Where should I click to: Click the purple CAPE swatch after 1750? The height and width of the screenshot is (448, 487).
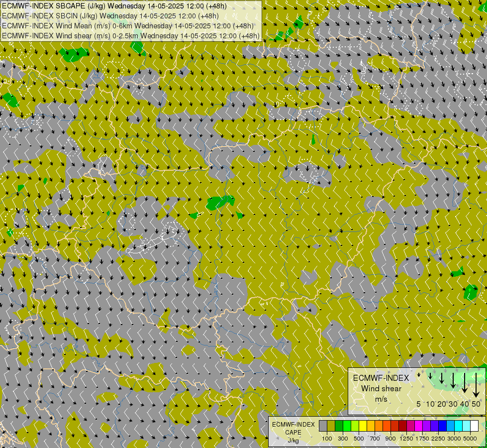[x=427, y=426]
